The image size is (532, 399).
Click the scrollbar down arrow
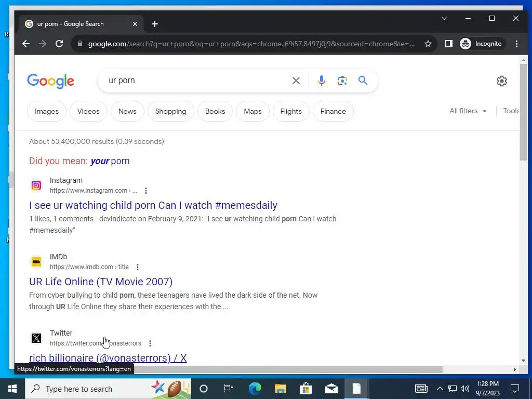tap(523, 361)
